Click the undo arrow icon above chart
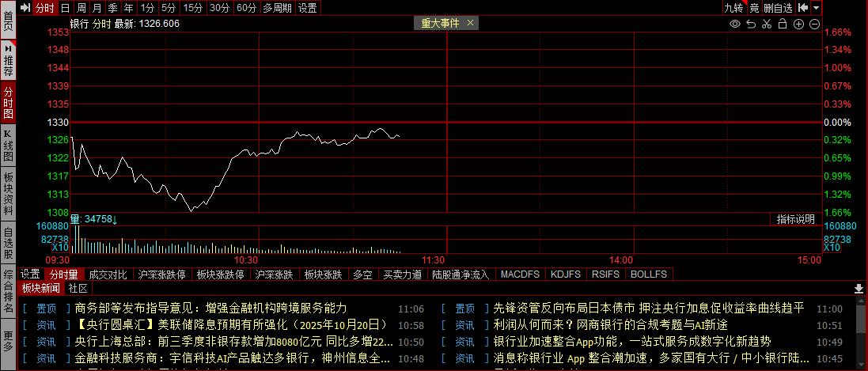The image size is (868, 371). click(x=751, y=24)
